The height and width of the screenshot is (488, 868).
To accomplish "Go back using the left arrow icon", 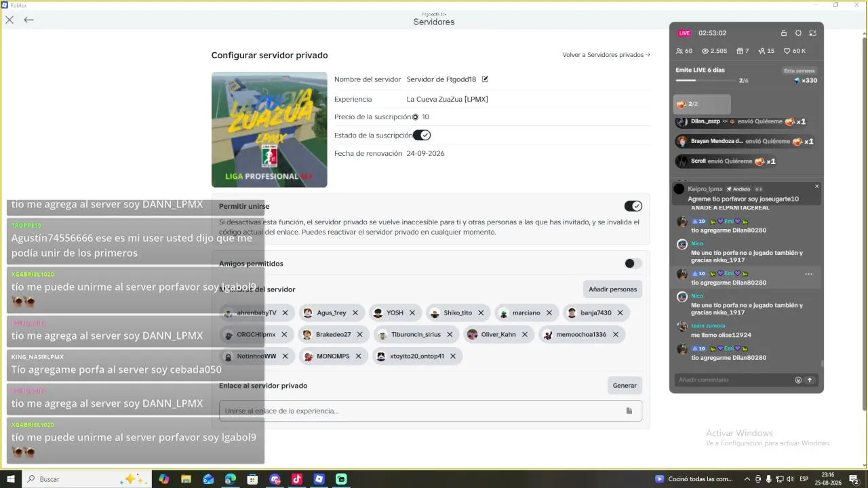I will 28,20.
